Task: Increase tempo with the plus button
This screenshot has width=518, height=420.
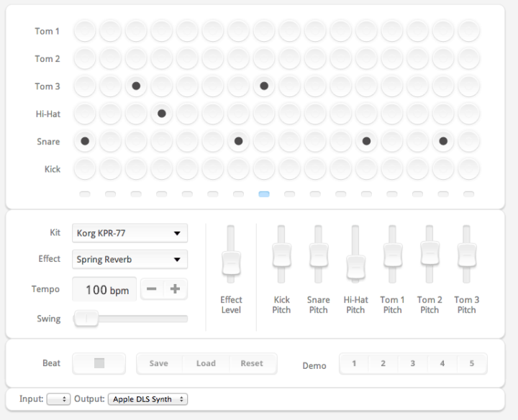Action: (x=175, y=289)
